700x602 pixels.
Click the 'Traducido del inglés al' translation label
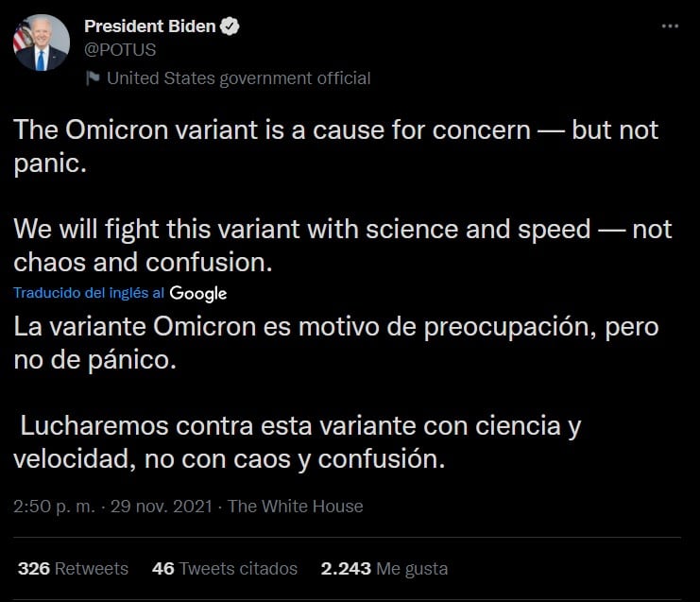tap(89, 293)
